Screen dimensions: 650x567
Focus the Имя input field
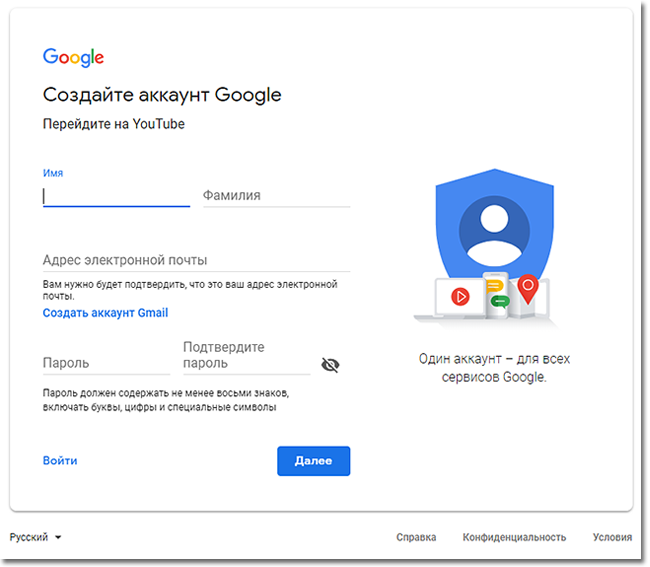coord(116,196)
